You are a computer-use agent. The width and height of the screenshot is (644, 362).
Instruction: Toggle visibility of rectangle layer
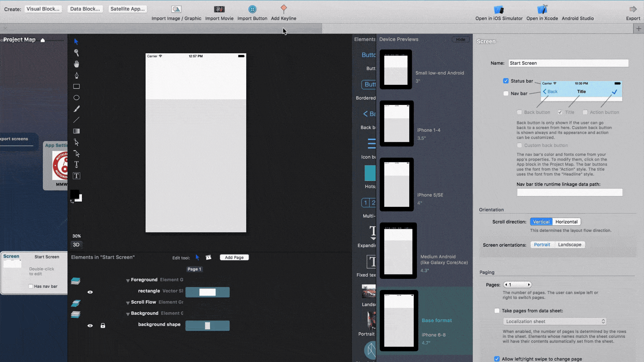[91, 292]
